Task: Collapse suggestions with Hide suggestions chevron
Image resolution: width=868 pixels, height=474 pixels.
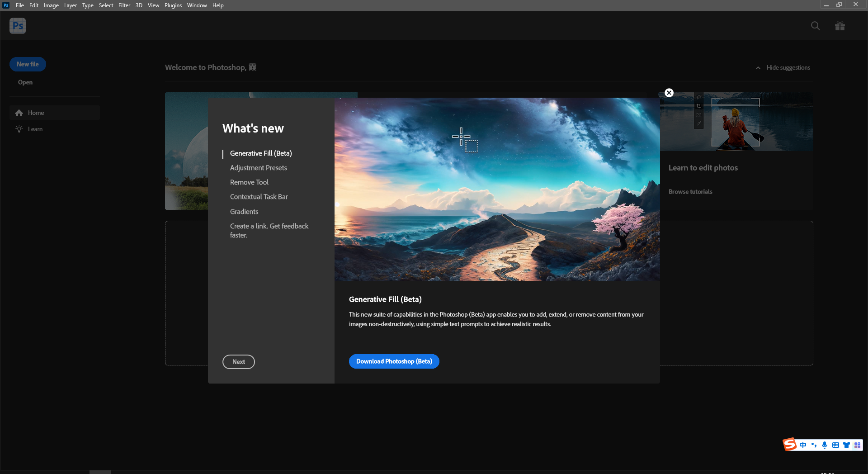Action: [758, 68]
